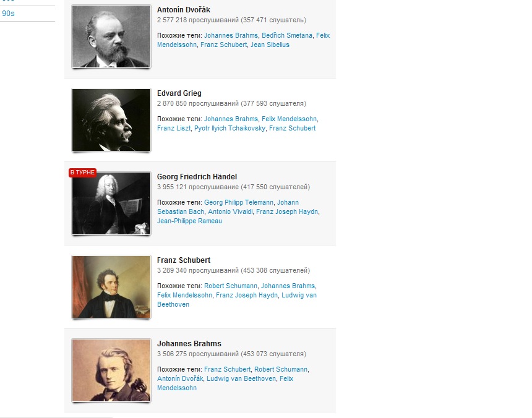Select the 90s tag in sidebar
The image size is (532, 418).
(8, 14)
